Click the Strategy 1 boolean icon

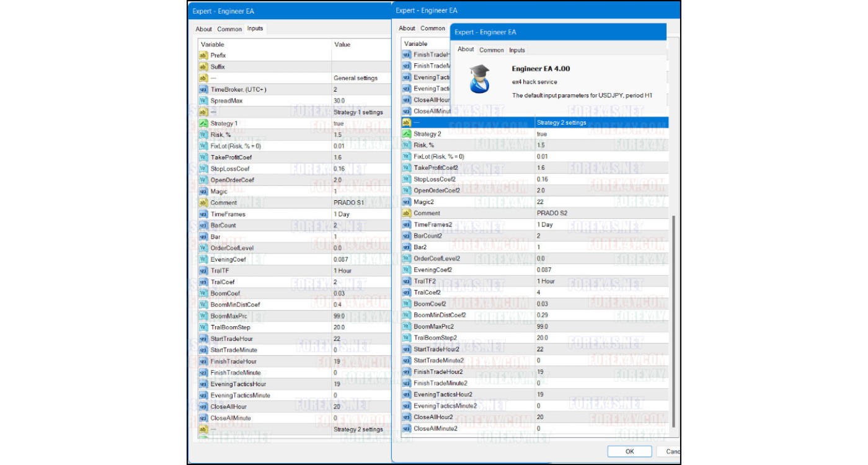[203, 123]
